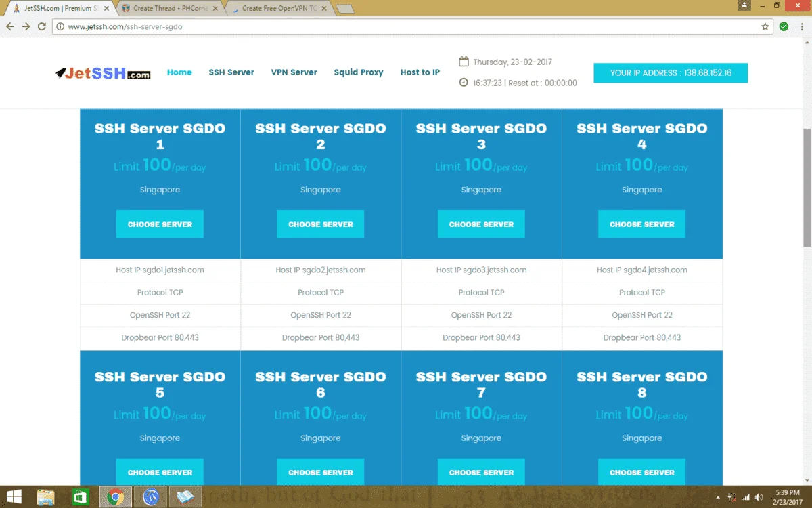The width and height of the screenshot is (812, 508).
Task: Open the SSH Server menu item
Action: [231, 72]
